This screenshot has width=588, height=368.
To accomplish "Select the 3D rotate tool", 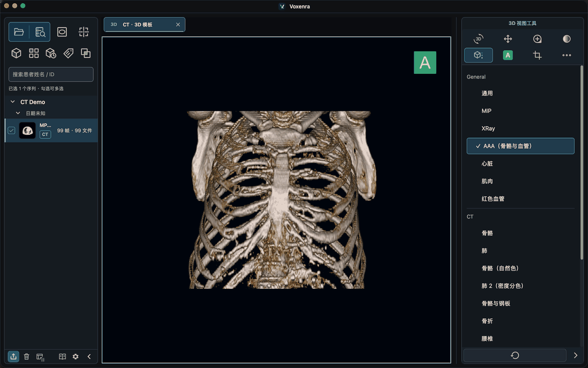I will coord(478,39).
